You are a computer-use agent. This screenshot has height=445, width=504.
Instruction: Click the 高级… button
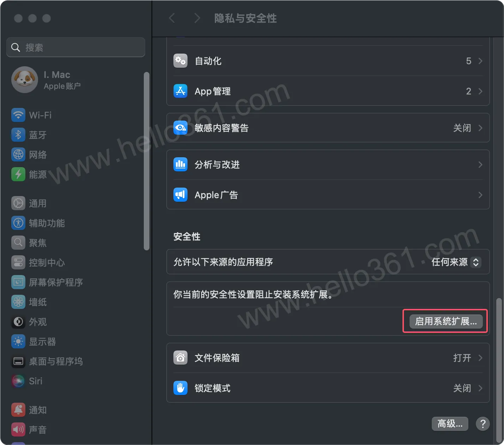450,423
